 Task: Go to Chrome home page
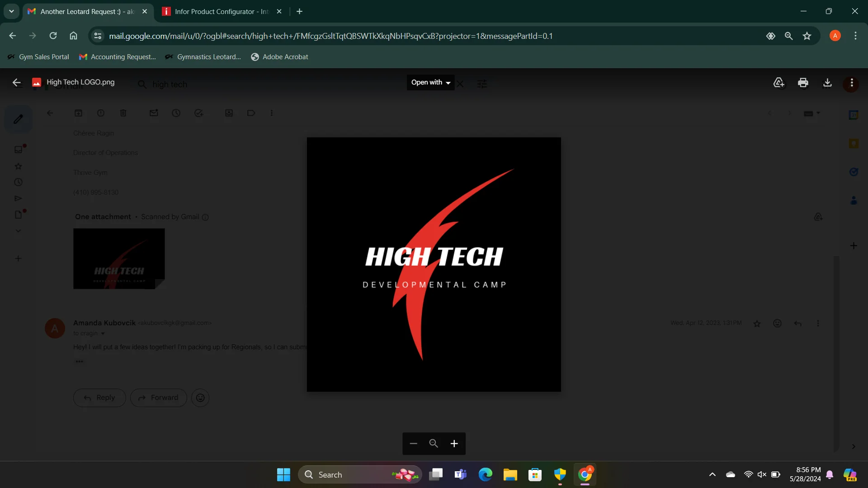click(x=73, y=36)
